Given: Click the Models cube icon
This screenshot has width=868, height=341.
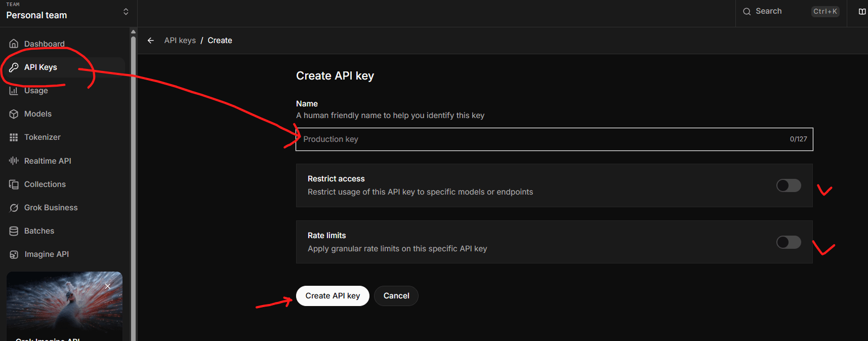Looking at the screenshot, I should 14,114.
